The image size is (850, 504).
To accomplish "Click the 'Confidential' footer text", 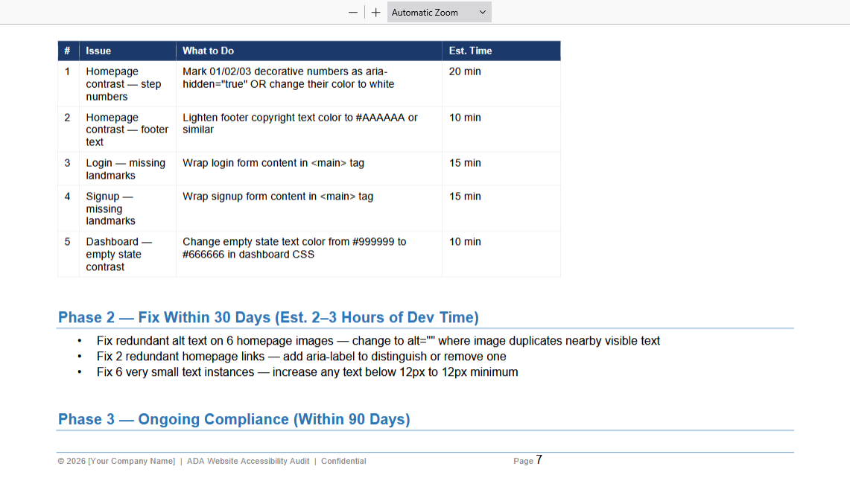I will pyautogui.click(x=343, y=461).
